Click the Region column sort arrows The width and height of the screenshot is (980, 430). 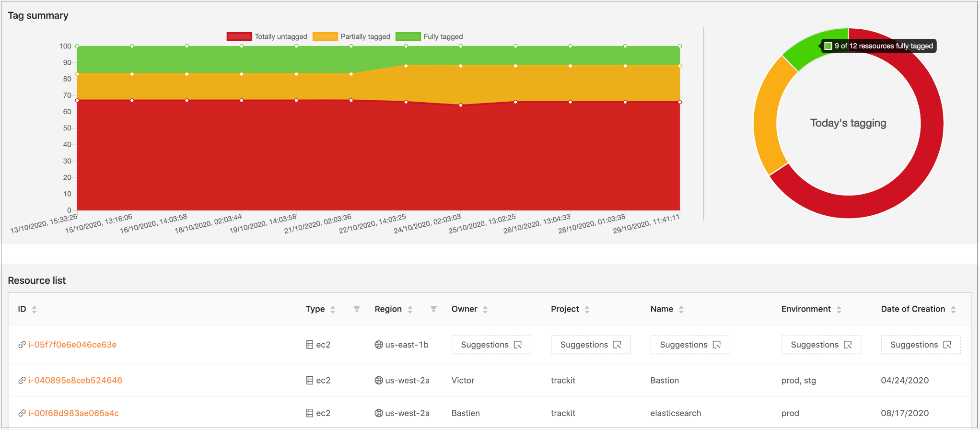(410, 310)
